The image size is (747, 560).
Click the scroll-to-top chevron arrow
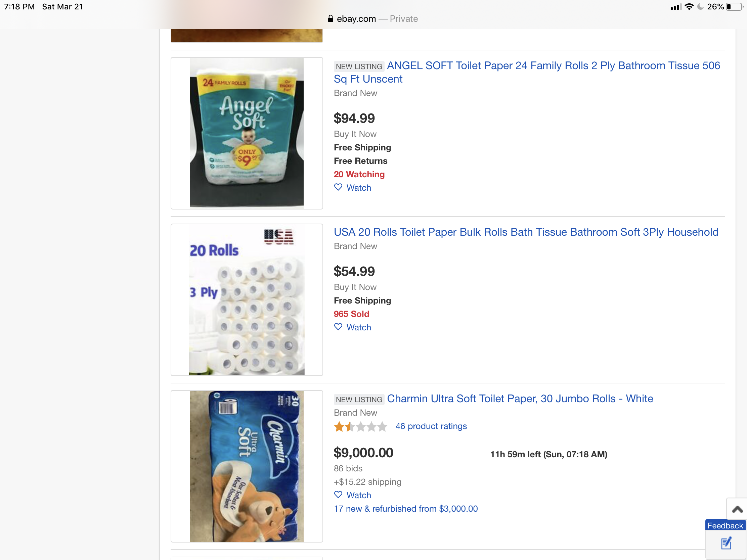[x=737, y=509]
